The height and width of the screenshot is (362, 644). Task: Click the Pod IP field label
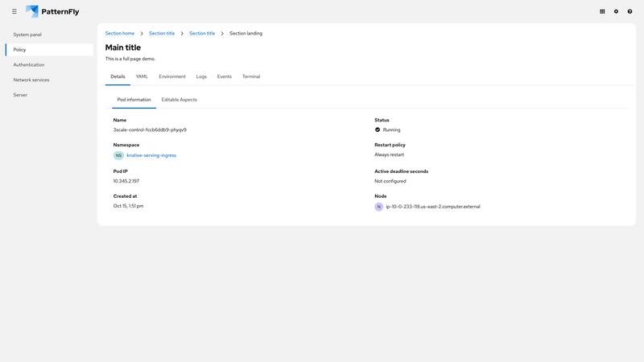point(120,171)
